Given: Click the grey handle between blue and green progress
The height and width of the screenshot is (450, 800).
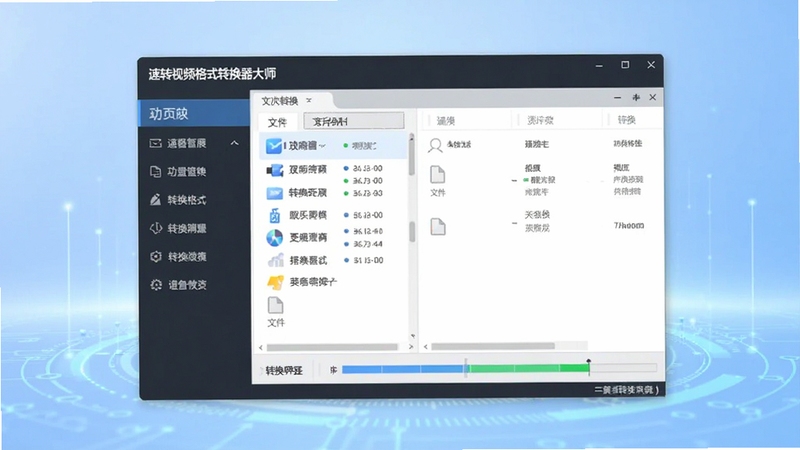Looking at the screenshot, I should point(466,368).
